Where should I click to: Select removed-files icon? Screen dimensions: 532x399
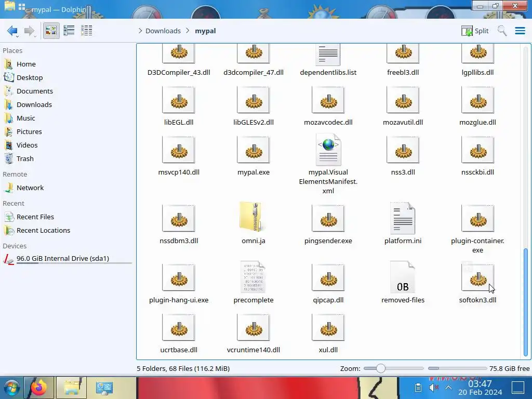click(x=403, y=277)
